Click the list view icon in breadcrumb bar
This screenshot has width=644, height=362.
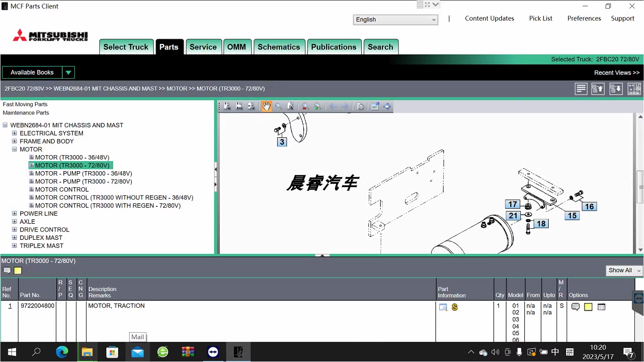point(581,89)
